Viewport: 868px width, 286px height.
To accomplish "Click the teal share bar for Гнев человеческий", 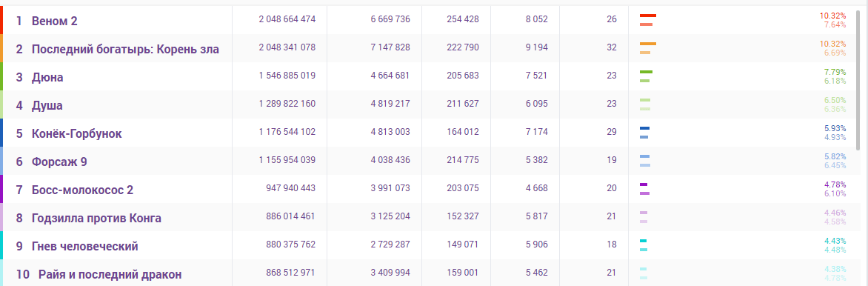I will pyautogui.click(x=644, y=241).
